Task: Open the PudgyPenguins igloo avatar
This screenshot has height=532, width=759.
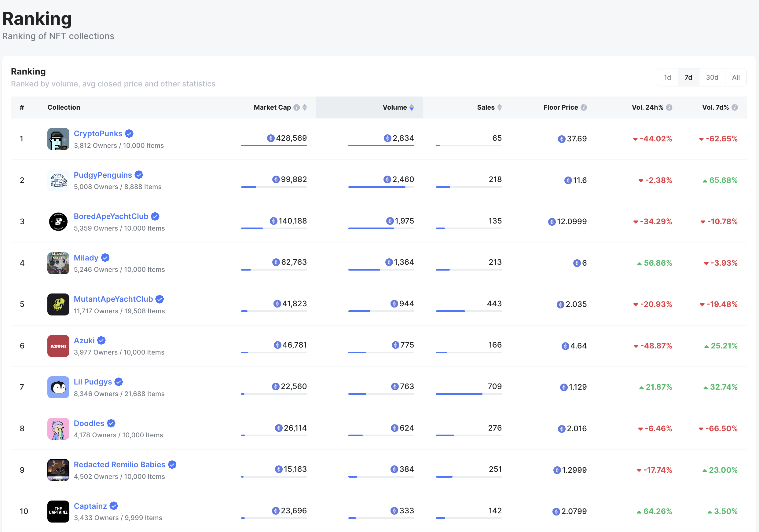Action: point(58,180)
